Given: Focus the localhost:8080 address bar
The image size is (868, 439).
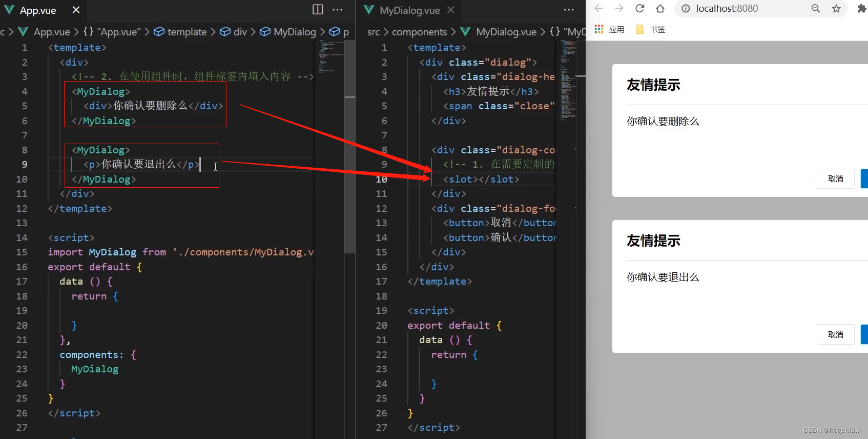Looking at the screenshot, I should click(x=727, y=8).
